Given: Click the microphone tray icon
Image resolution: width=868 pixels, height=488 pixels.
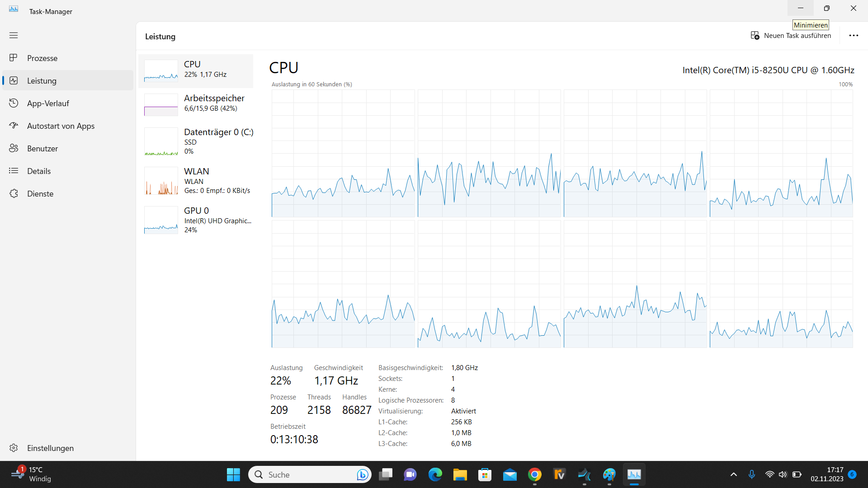Looking at the screenshot, I should [x=752, y=474].
